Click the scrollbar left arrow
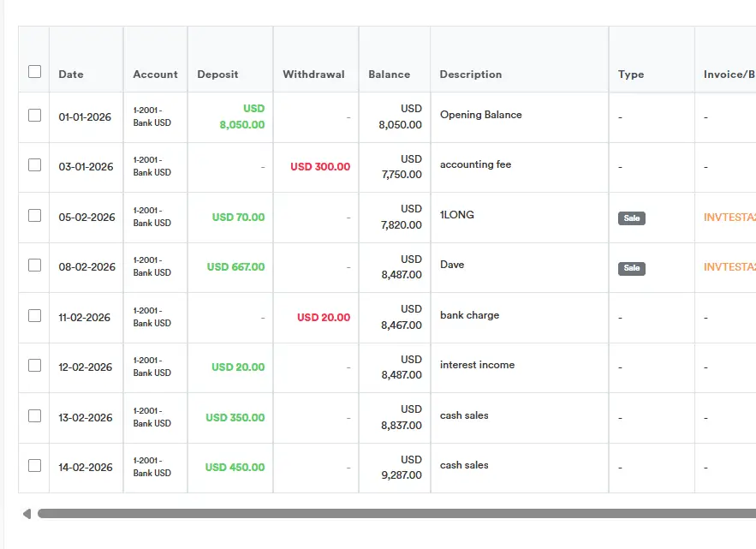This screenshot has height=549, width=756. point(27,514)
